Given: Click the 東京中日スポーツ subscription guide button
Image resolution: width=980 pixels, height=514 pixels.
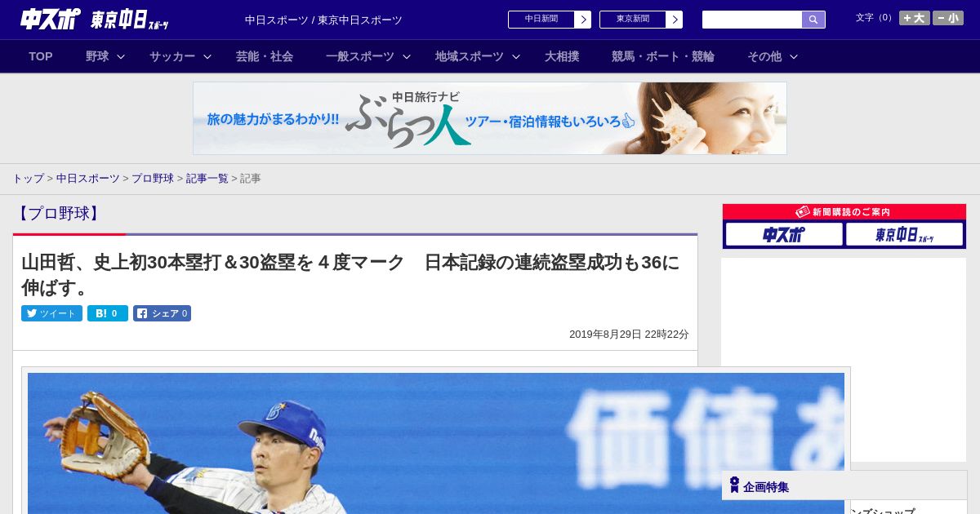Looking at the screenshot, I should point(904,234).
